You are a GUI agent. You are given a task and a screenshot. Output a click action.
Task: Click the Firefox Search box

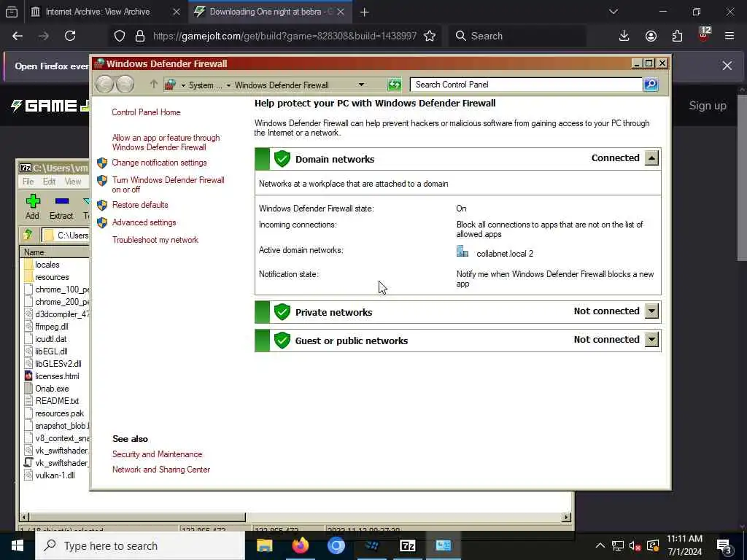[517, 36]
